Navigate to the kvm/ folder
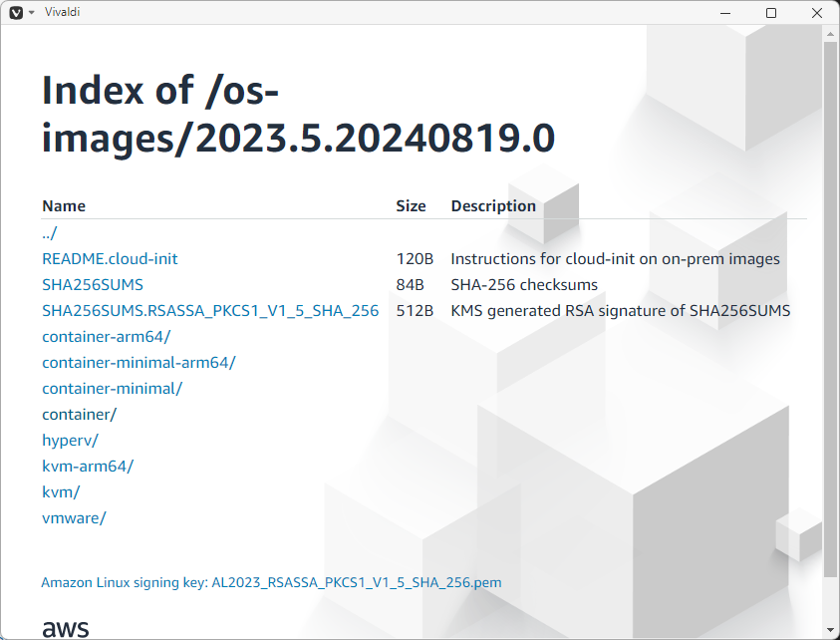 tap(61, 491)
